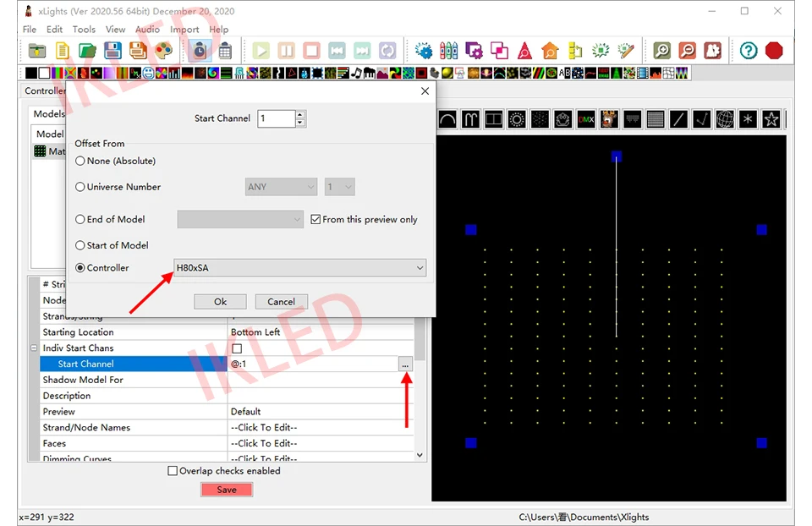Select the Matrix model tool

[x=655, y=119]
